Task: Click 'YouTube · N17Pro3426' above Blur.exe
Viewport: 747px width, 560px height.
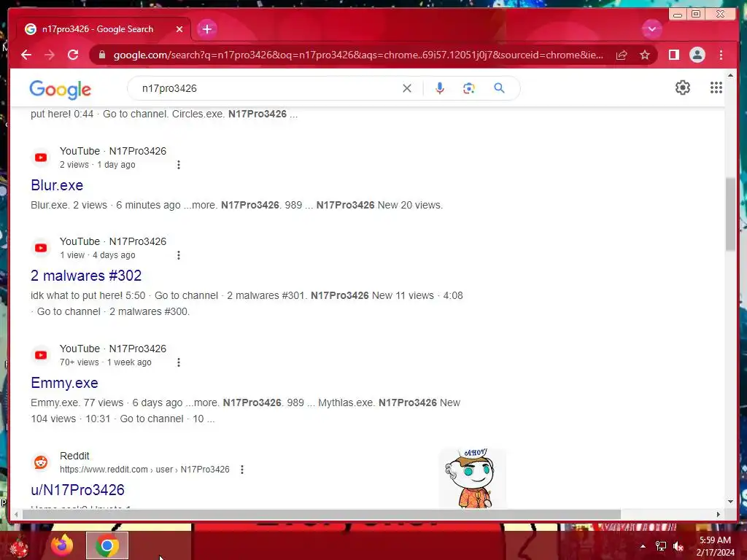Action: point(113,151)
